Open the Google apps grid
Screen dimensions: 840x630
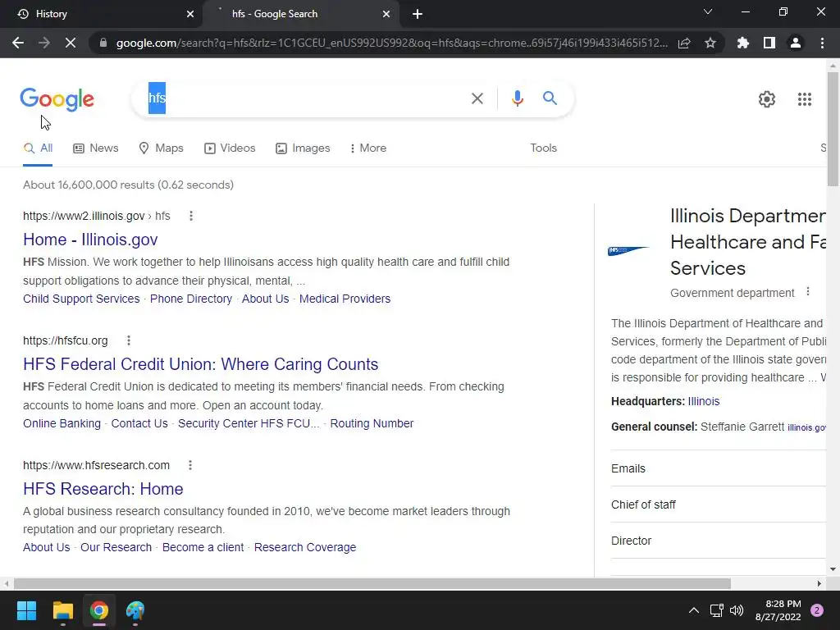805,99
